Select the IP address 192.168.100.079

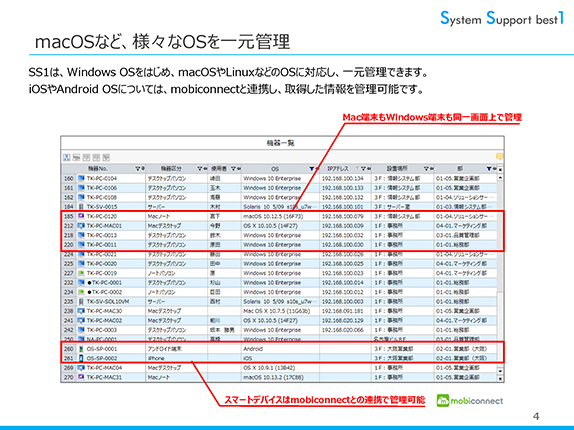coord(346,216)
